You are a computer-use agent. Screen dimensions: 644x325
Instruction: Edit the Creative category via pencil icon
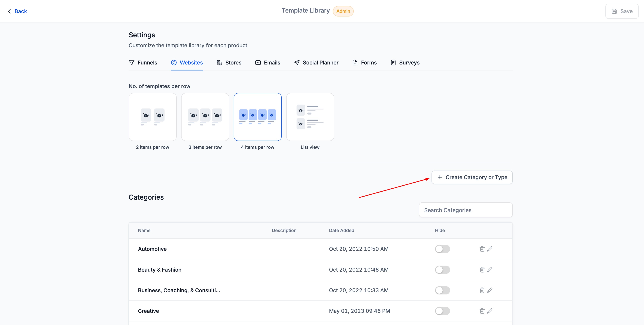[x=490, y=311]
